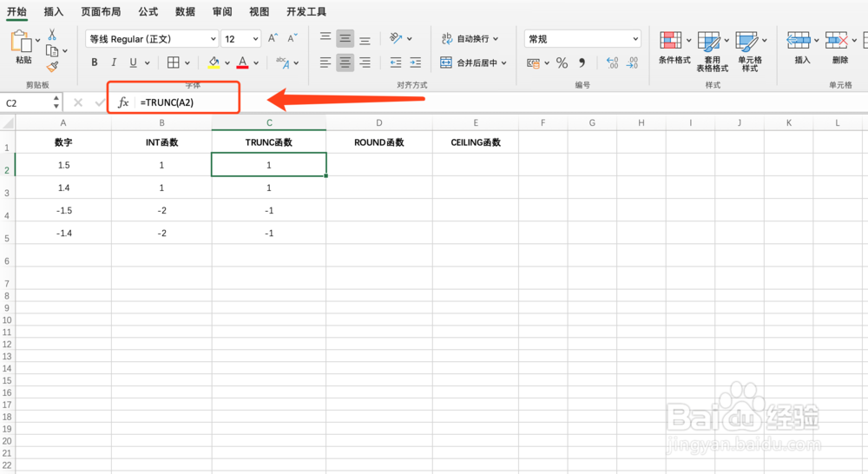Click the accounting currency format icon
The image size is (868, 474).
(533, 63)
